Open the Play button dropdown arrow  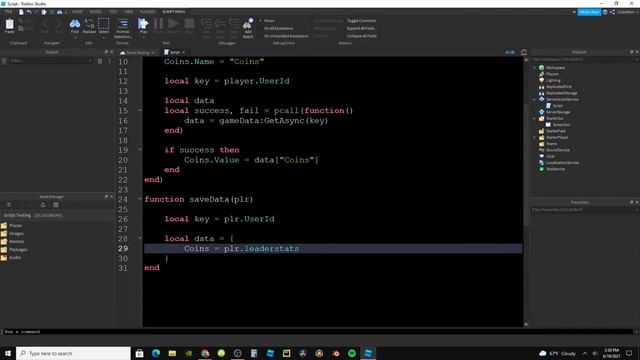144,37
